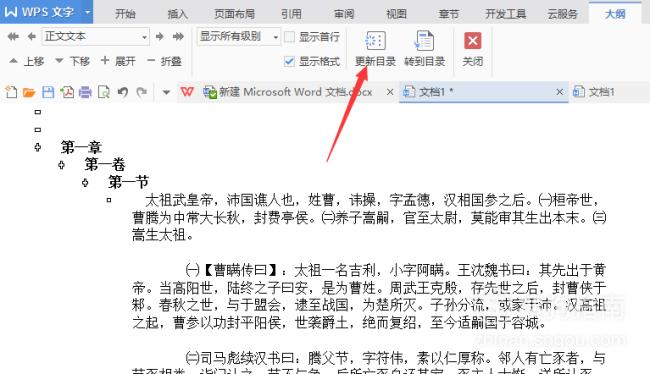This screenshot has width=650, height=374.
Task: Click body paragraph marker before 太祖武皇帝
Action: (x=109, y=200)
